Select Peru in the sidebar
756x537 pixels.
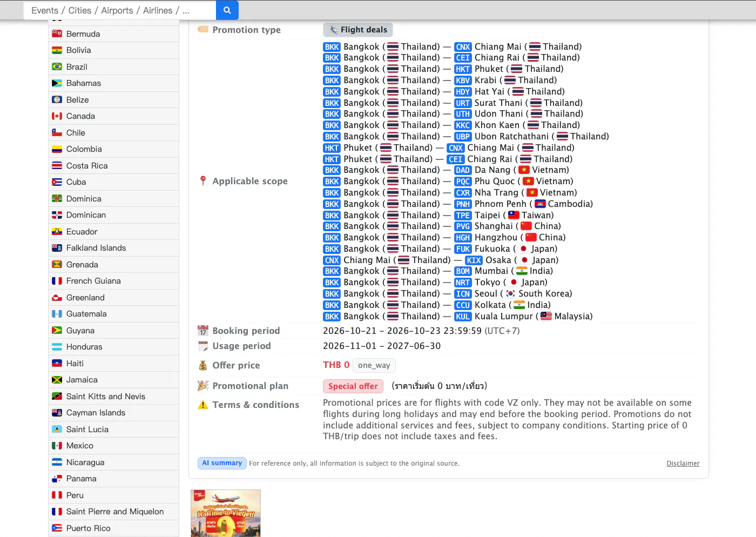pyautogui.click(x=75, y=495)
